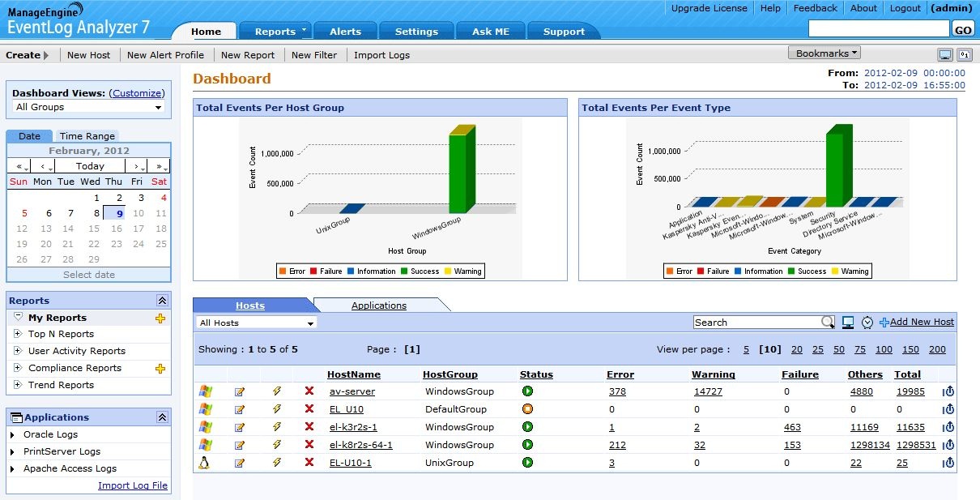
Task: Click the plus icon beside Compliance Reports
Action: 160,369
